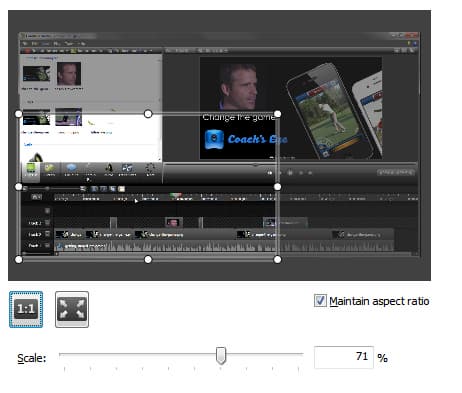Click the 1:1 actual size button
This screenshot has height=393, width=462.
point(26,309)
